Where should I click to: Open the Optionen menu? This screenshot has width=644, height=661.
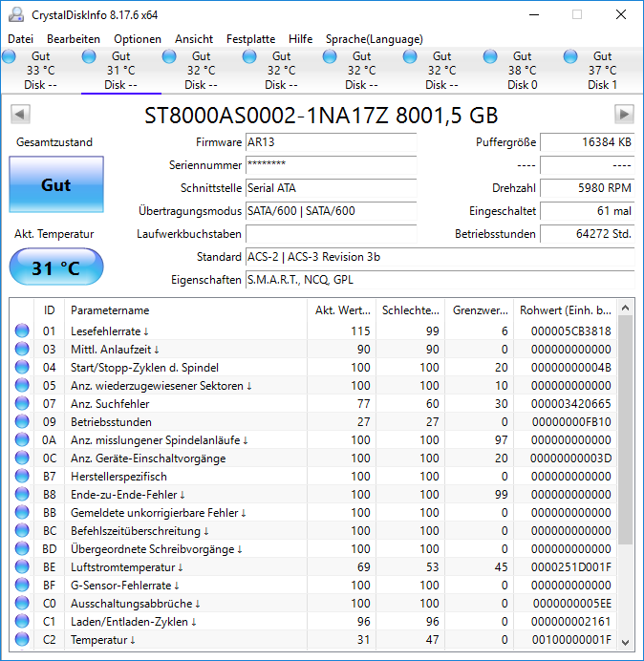pos(138,39)
